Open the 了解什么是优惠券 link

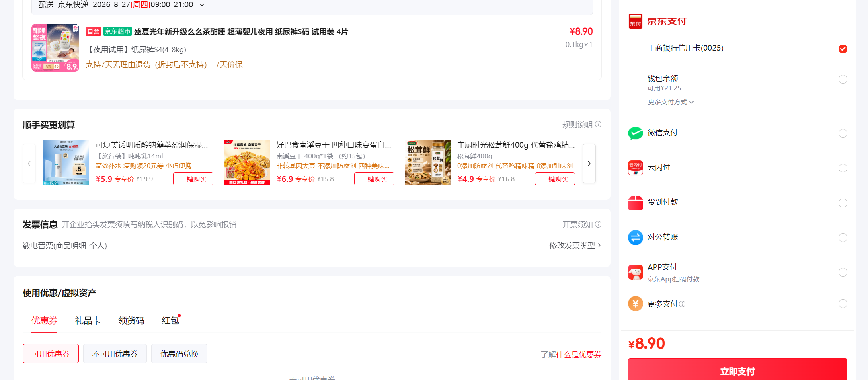[571, 355]
